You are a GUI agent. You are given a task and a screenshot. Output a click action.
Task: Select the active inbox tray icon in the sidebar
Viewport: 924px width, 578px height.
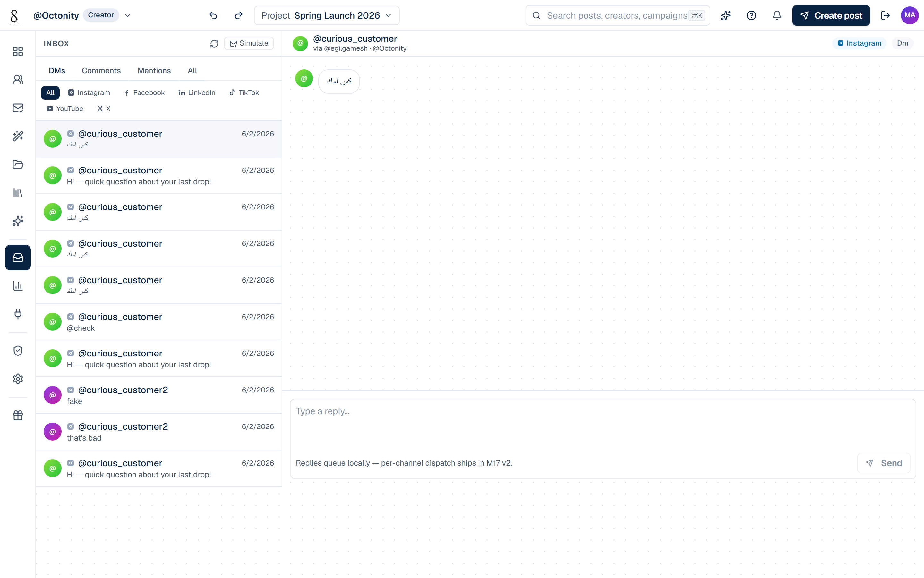[18, 257]
